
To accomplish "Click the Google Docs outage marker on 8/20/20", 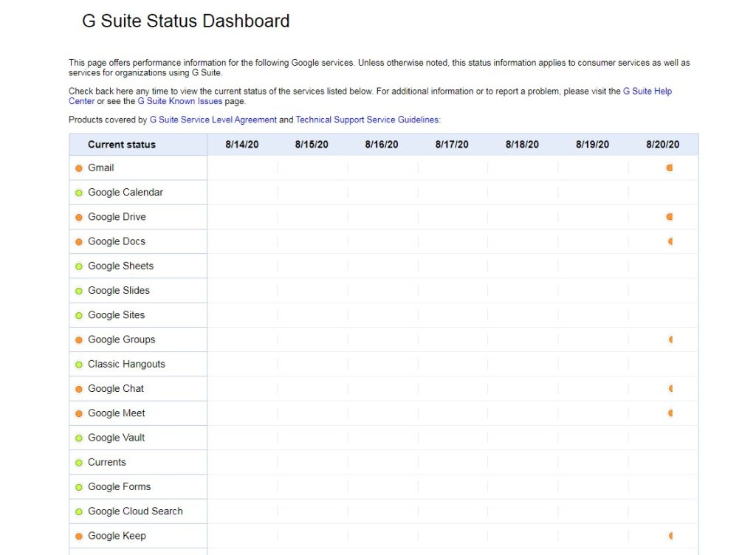I will tap(671, 241).
